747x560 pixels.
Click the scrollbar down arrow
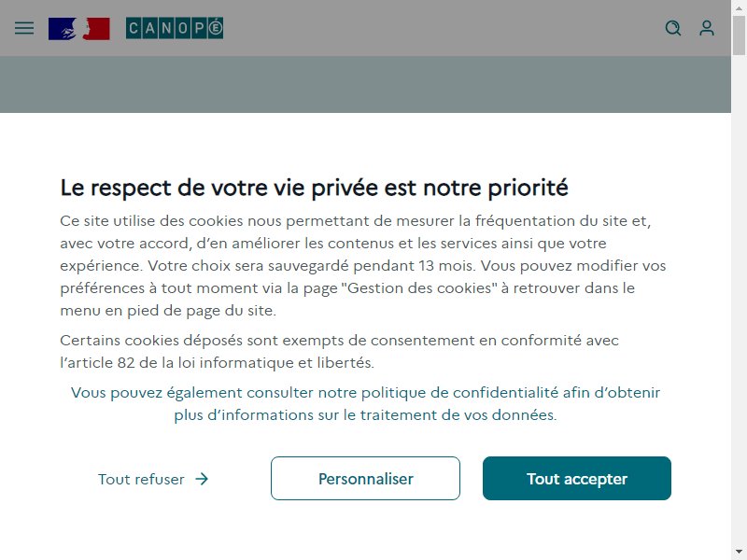[x=739, y=552]
